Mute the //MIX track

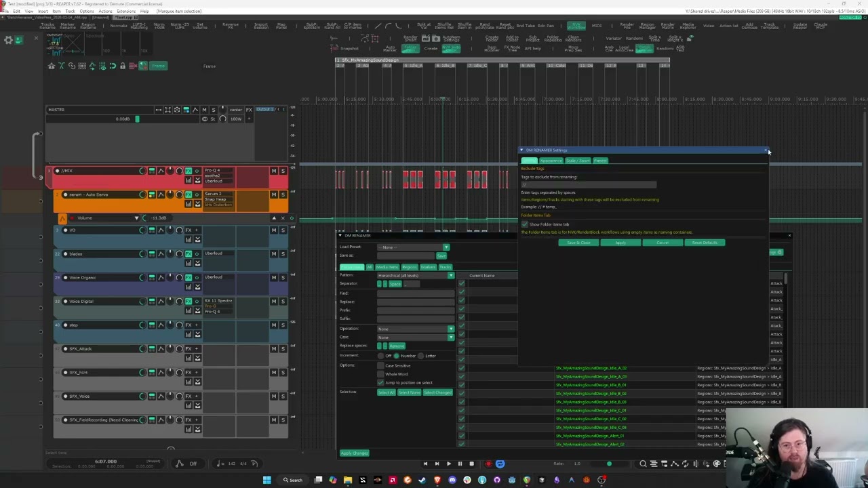[x=274, y=171]
